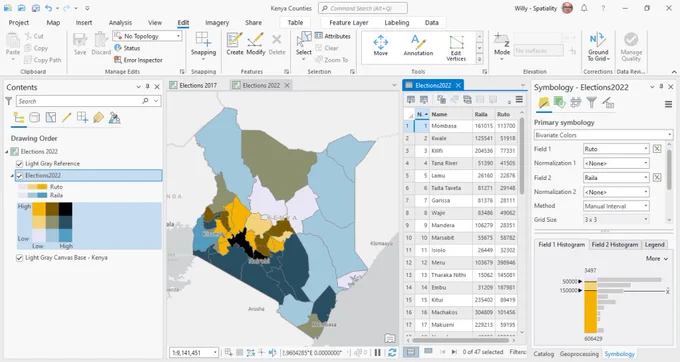Refresh the map view
Screen dimensions: 680x362
(392, 352)
